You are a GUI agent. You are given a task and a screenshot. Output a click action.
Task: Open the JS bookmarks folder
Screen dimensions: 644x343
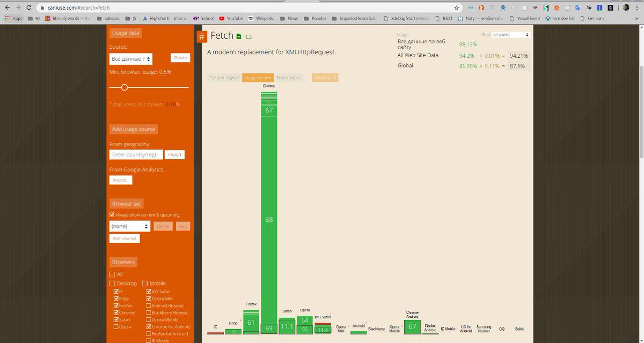[x=131, y=18]
